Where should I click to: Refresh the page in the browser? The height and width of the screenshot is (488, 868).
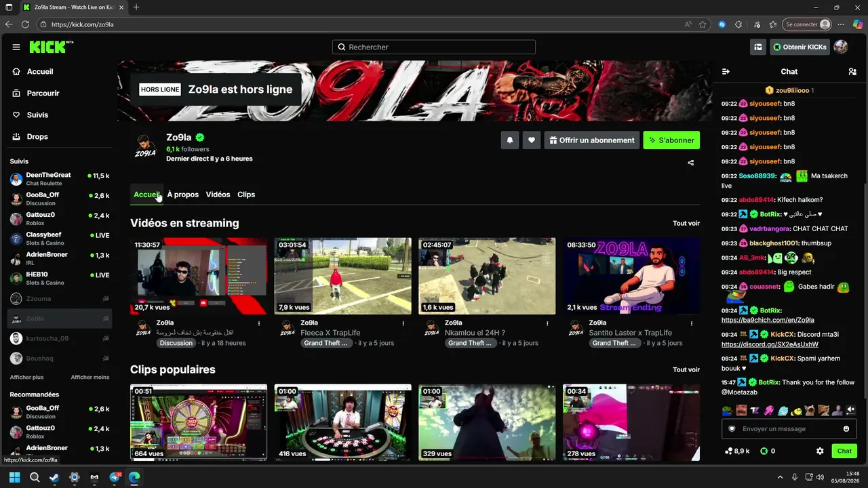[25, 24]
